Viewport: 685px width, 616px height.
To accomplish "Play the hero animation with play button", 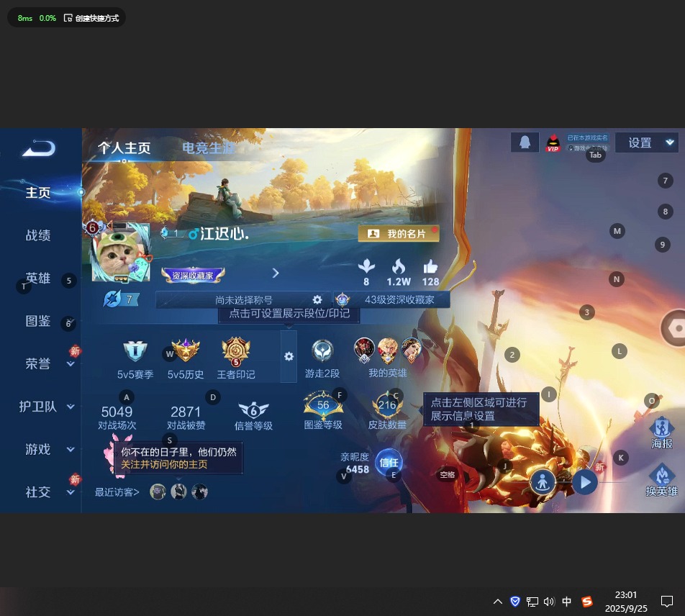I will tap(585, 482).
